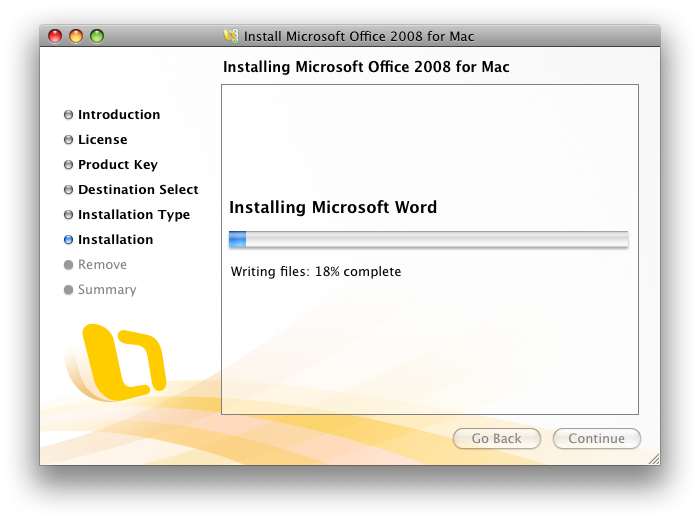
Task: Click the Go Back button
Action: click(x=497, y=438)
